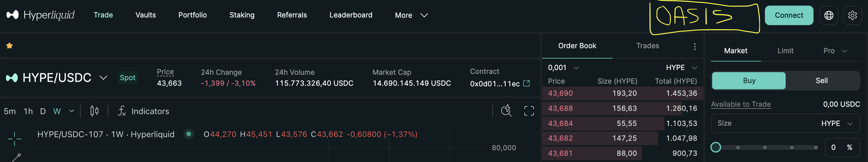Screen dimensions: 868x162
Task: Open the candlestick chart type icon
Action: coord(94,111)
